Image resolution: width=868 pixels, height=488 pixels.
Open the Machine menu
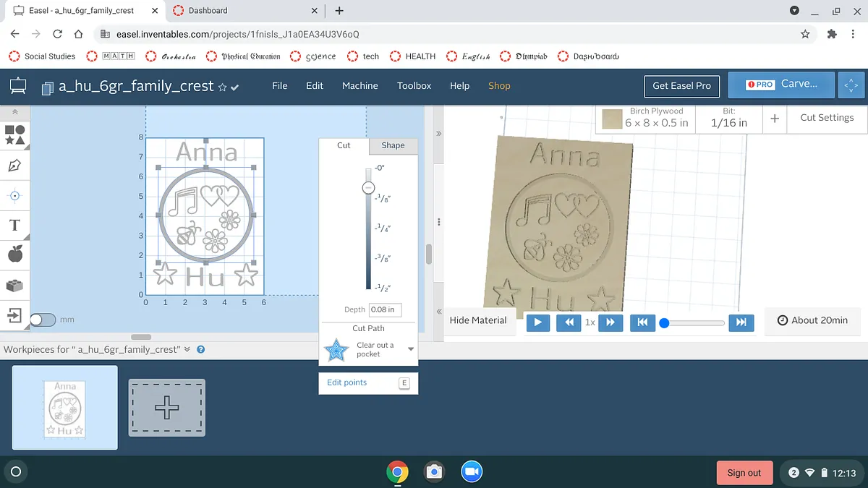click(x=359, y=85)
